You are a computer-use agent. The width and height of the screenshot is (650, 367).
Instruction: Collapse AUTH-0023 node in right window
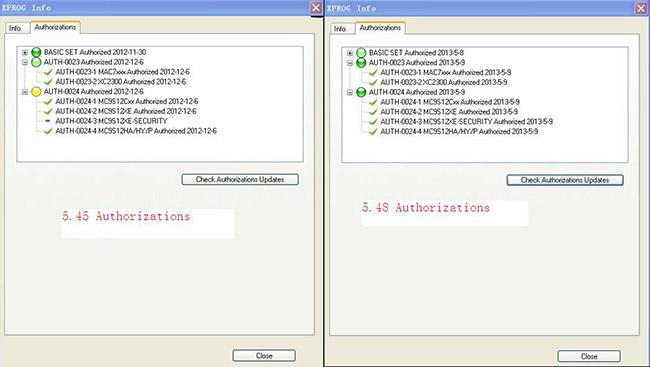(x=350, y=63)
